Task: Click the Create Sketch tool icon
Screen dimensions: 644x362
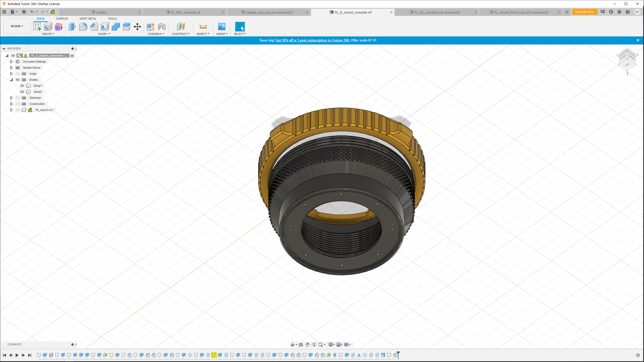Action: click(37, 27)
